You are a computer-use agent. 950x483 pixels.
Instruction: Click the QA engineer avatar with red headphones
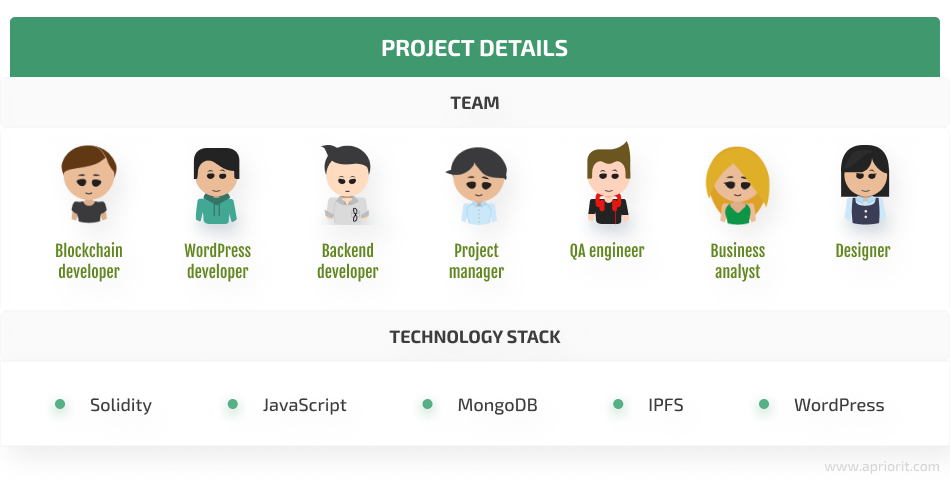tap(608, 183)
